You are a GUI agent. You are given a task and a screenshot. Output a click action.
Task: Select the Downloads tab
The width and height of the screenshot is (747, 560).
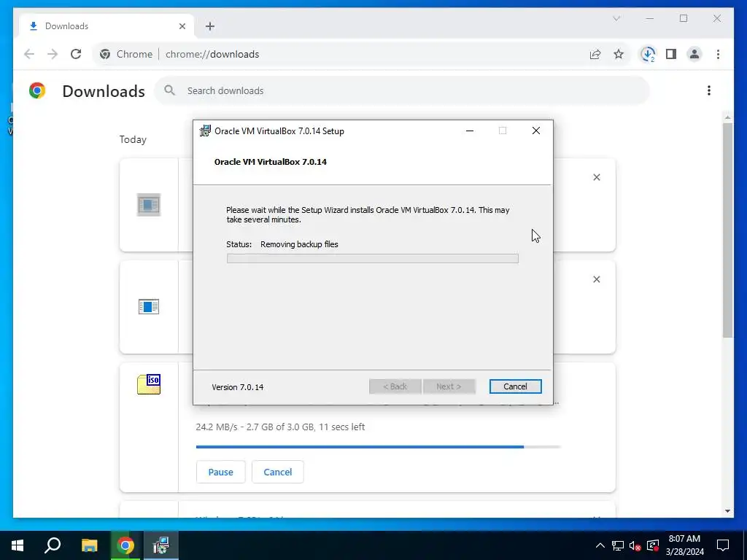coord(107,26)
